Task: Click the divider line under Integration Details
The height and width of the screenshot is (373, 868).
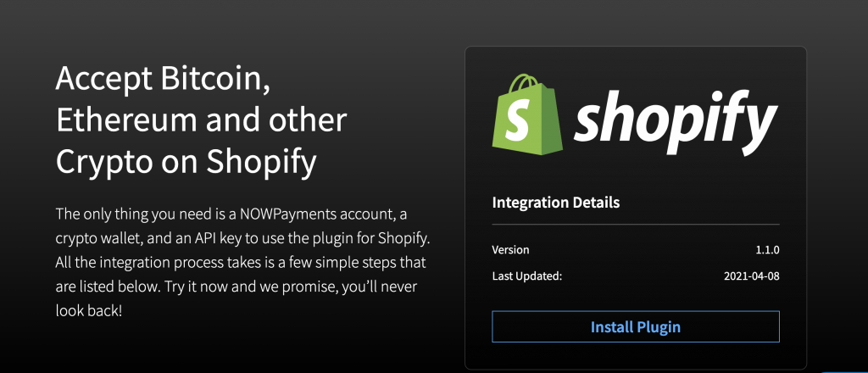Action: 635,225
